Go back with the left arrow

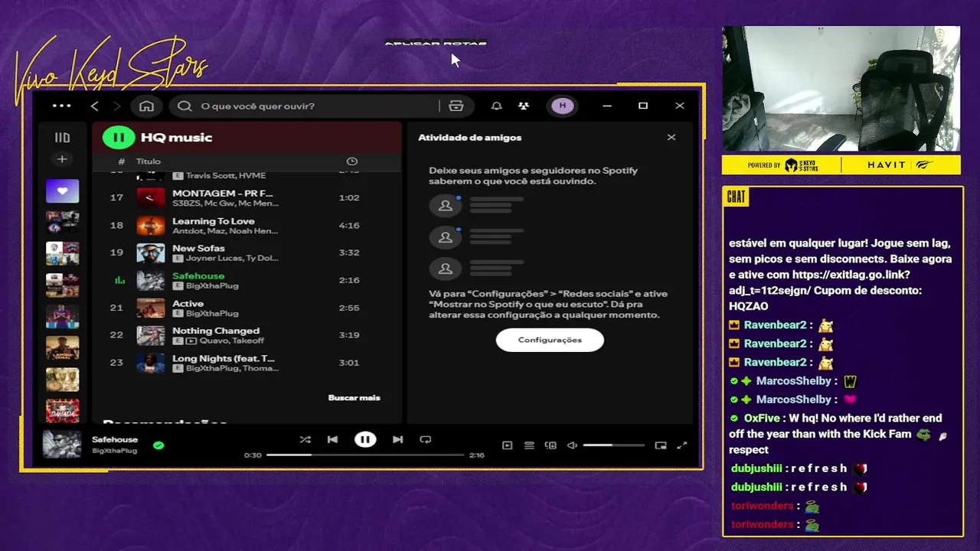click(95, 106)
